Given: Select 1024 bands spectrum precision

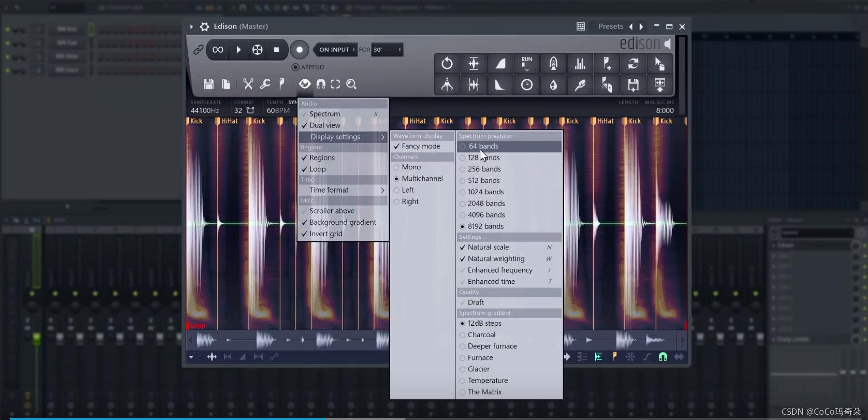Looking at the screenshot, I should pos(509,192).
